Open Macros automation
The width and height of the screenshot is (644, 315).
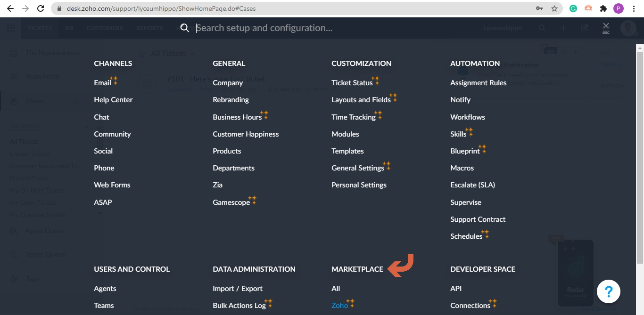(x=462, y=168)
